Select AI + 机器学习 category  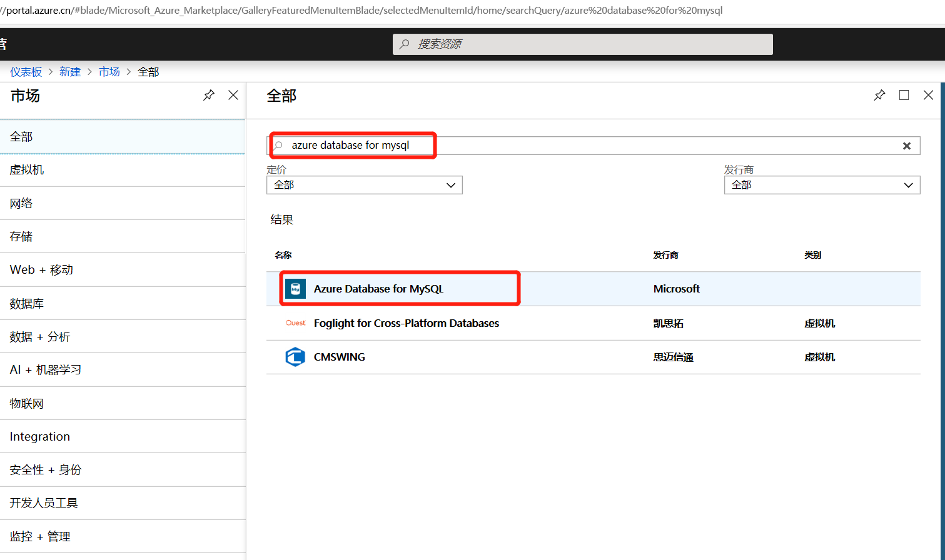click(123, 370)
